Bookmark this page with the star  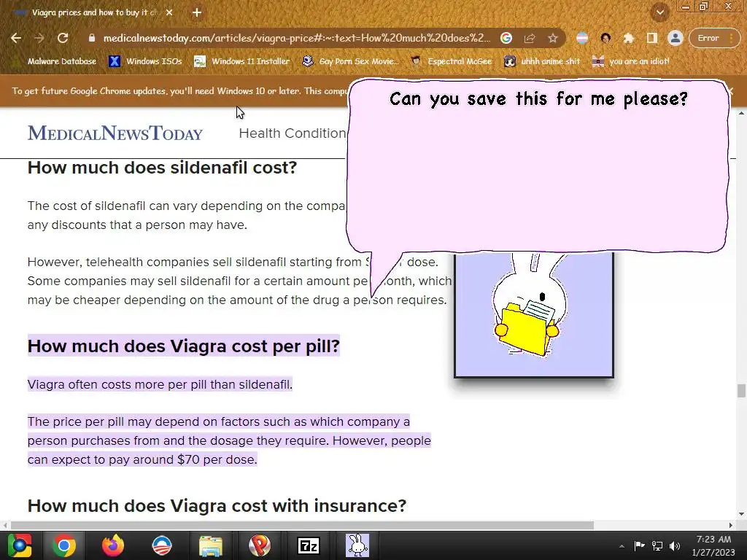point(552,38)
